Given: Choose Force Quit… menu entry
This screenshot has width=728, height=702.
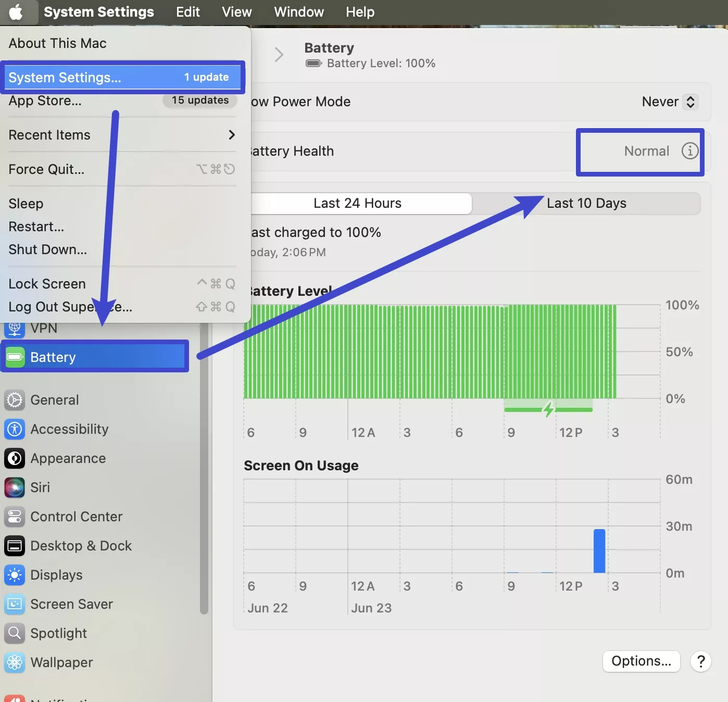Looking at the screenshot, I should click(123, 169).
